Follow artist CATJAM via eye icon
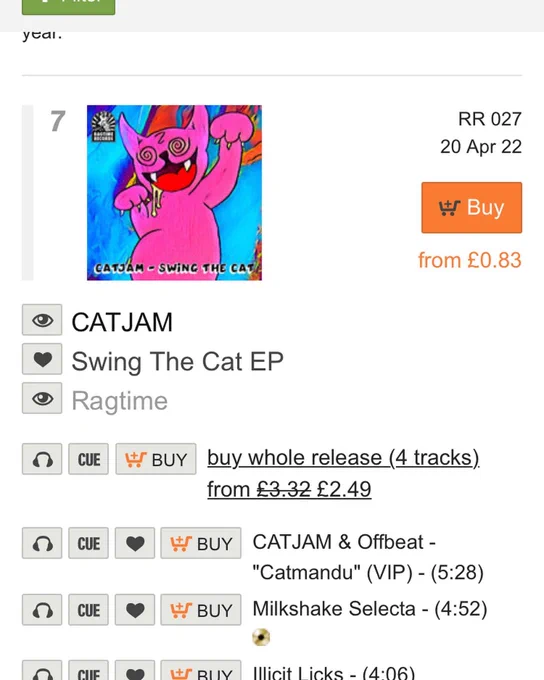 42,320
